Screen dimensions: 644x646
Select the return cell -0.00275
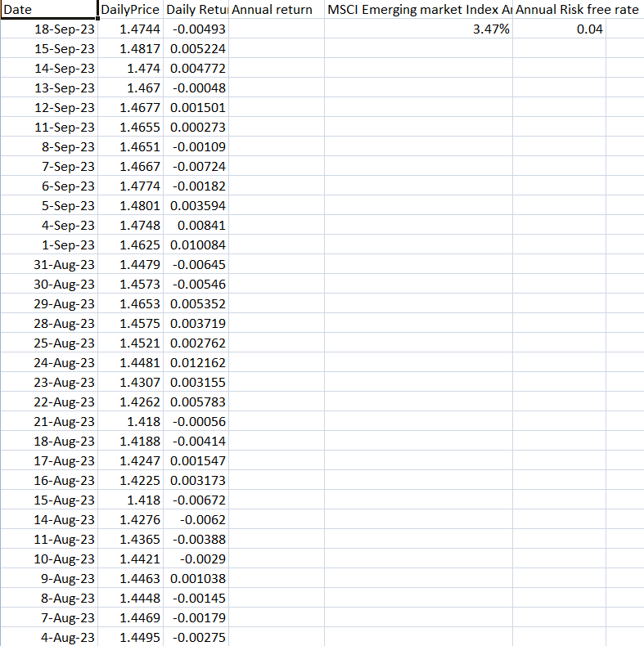click(x=196, y=637)
